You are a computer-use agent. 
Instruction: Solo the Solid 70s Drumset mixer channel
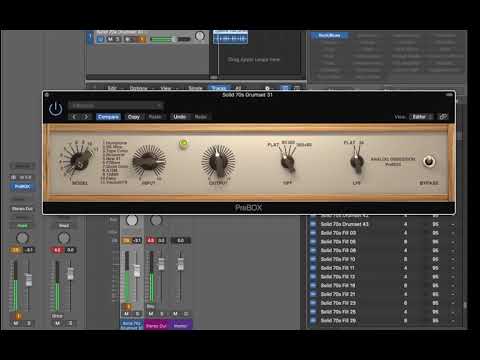point(138,314)
